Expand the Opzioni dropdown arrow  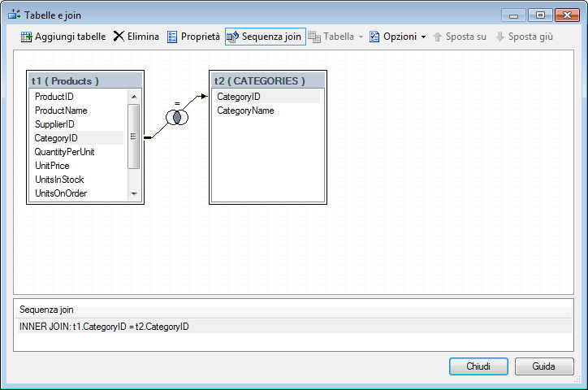tap(423, 37)
